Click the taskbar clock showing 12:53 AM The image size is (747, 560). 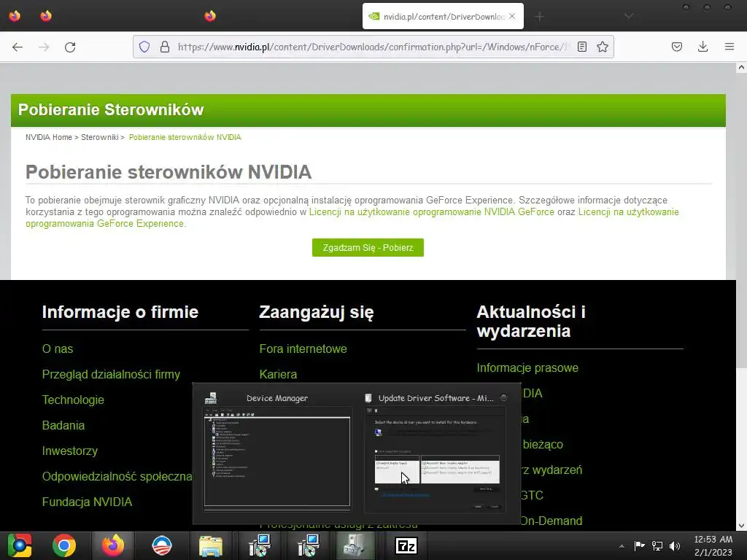713,545
